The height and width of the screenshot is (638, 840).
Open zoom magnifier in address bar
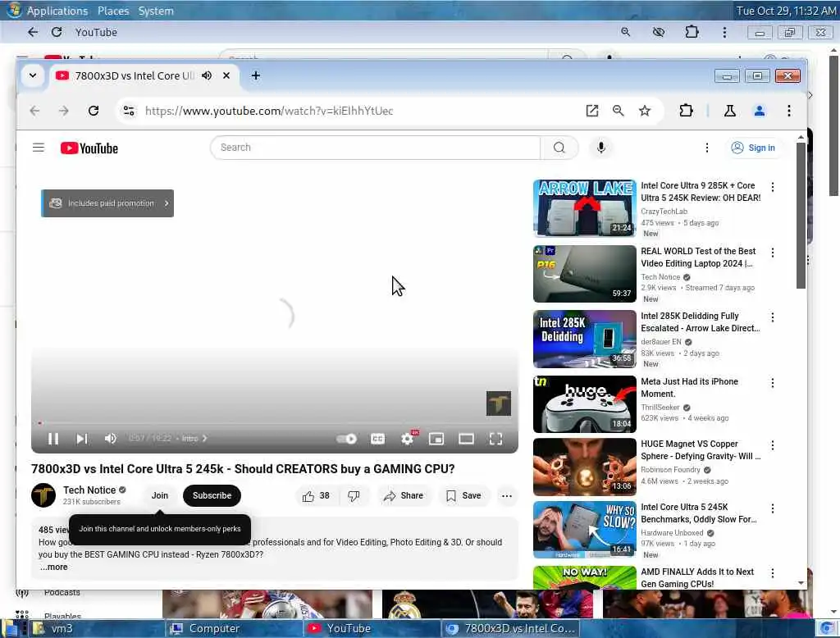pyautogui.click(x=619, y=111)
